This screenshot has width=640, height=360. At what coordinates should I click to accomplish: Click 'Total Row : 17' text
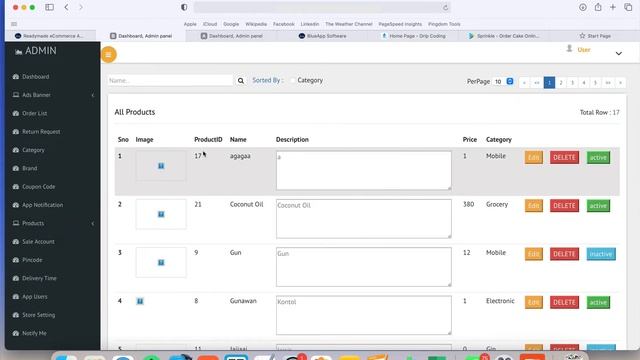(600, 112)
